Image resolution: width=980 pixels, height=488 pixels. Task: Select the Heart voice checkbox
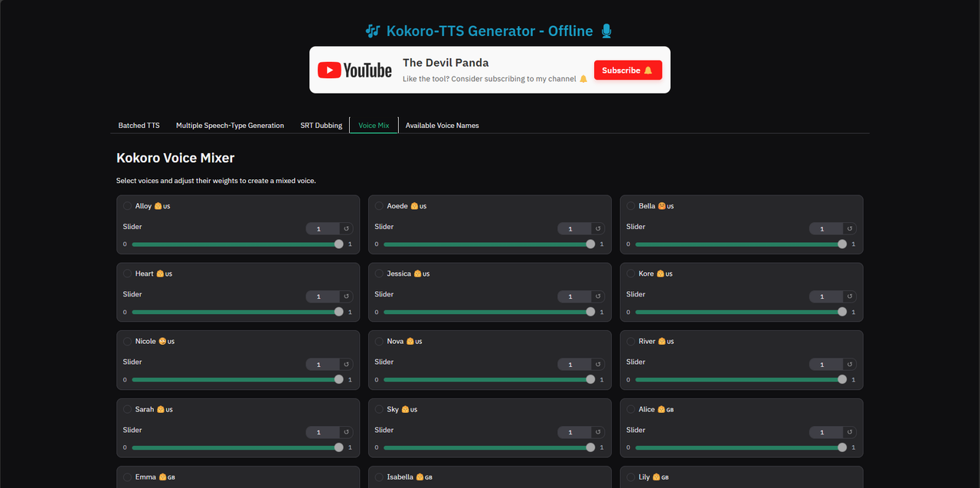(127, 273)
